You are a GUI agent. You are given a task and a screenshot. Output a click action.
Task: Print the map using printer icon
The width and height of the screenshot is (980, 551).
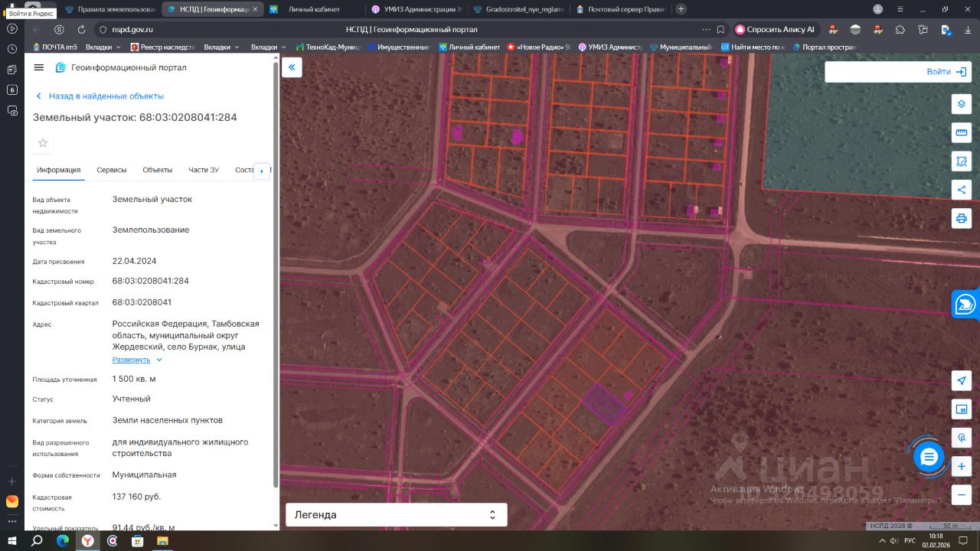(x=962, y=218)
